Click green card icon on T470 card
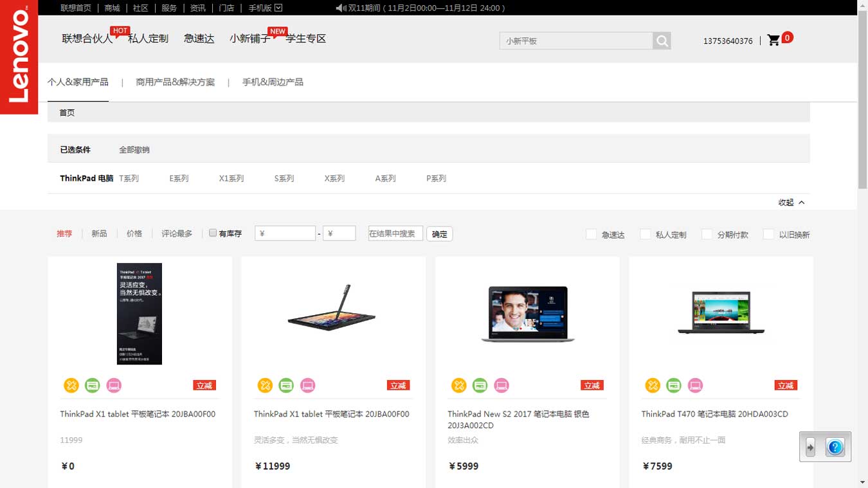 tap(674, 385)
